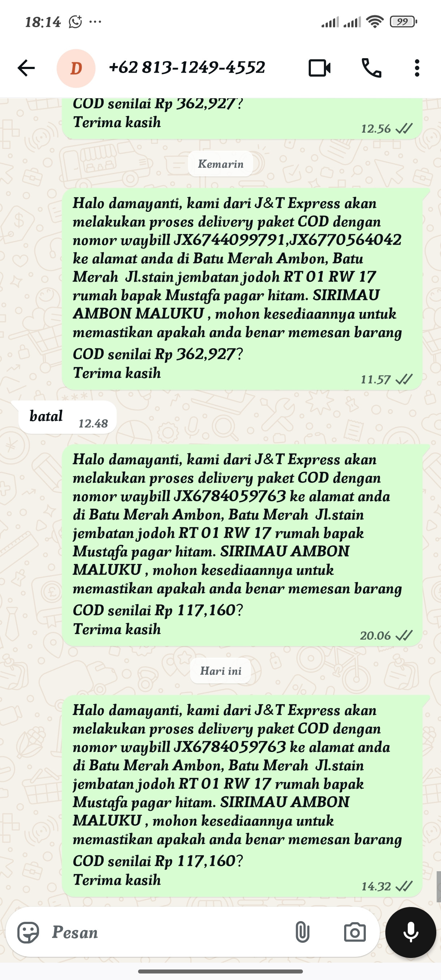The height and width of the screenshot is (980, 441).
Task: Tap the Kemarin date label
Action: [220, 164]
